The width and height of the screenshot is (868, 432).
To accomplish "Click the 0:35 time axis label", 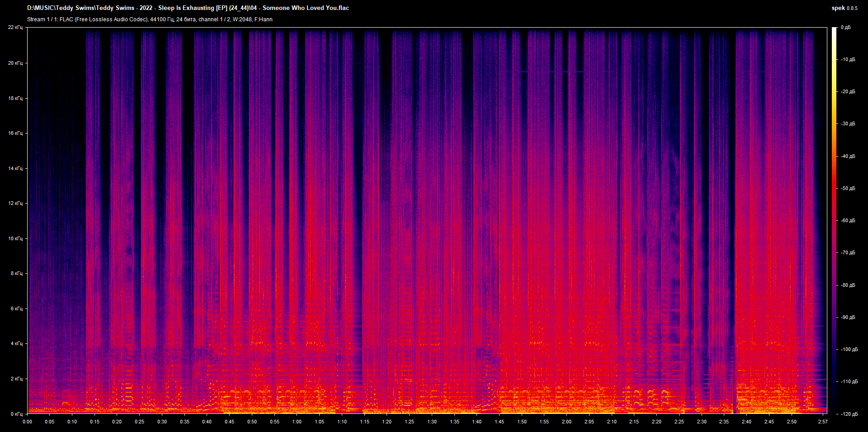I will (184, 422).
